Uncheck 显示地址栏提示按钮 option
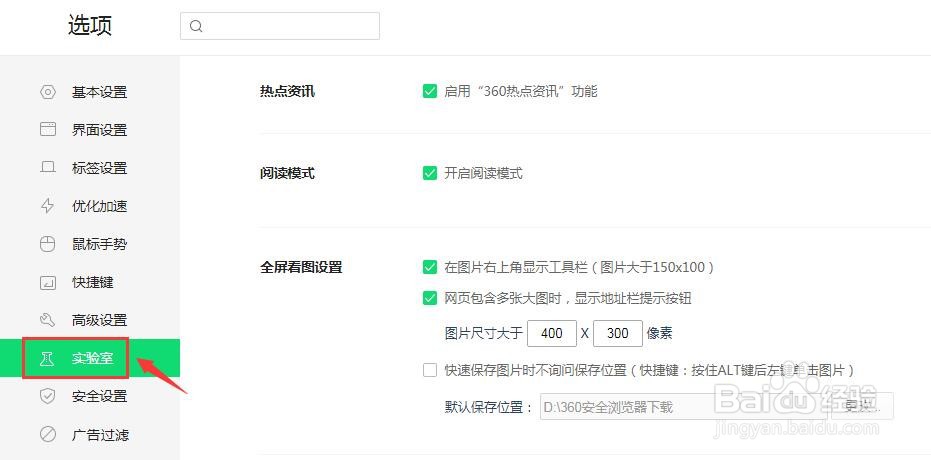Screen dimensions: 931x460 coord(430,298)
